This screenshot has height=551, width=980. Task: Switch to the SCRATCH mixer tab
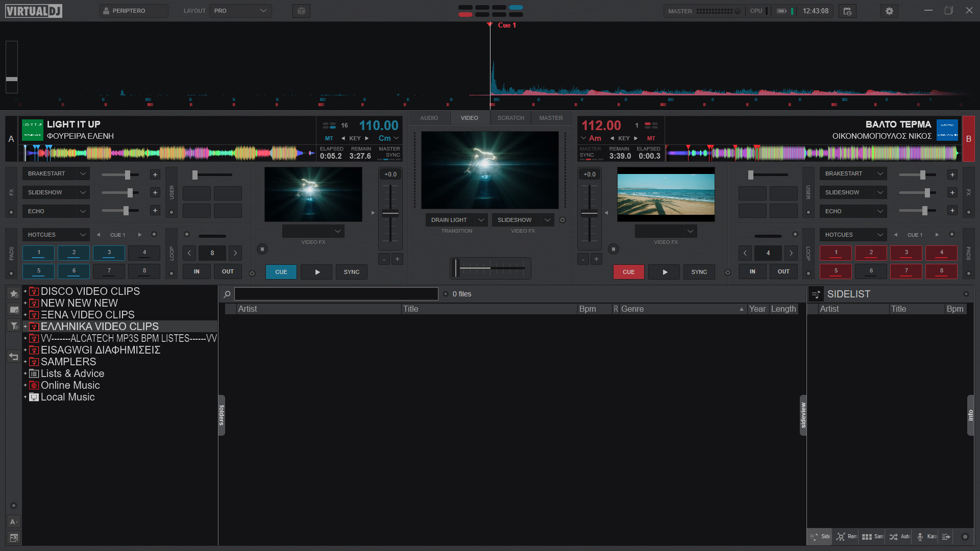(511, 118)
